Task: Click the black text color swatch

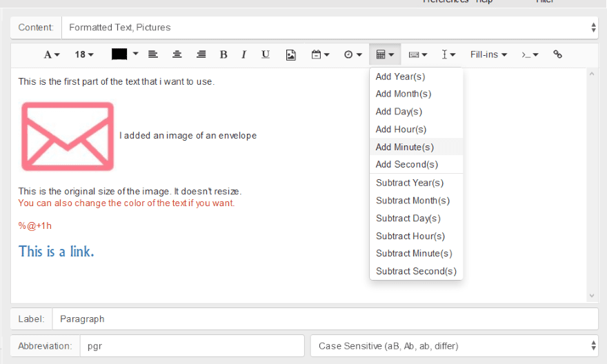Action: [x=119, y=54]
